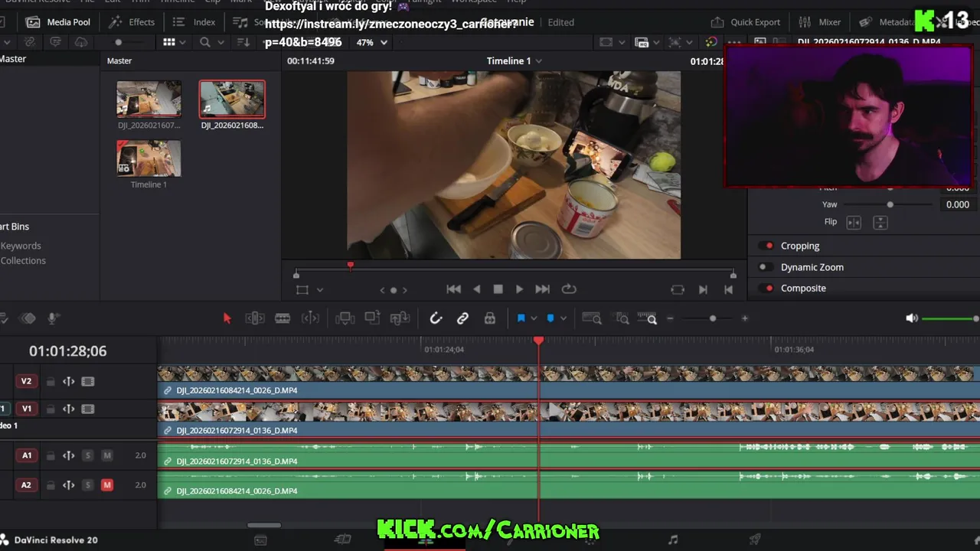Click the Detail Zoom icon

point(622,318)
